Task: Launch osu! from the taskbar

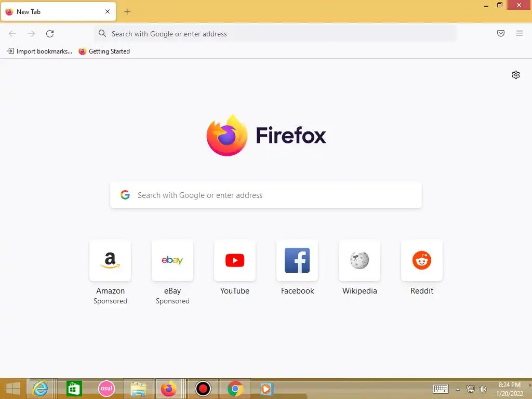Action: (106, 389)
